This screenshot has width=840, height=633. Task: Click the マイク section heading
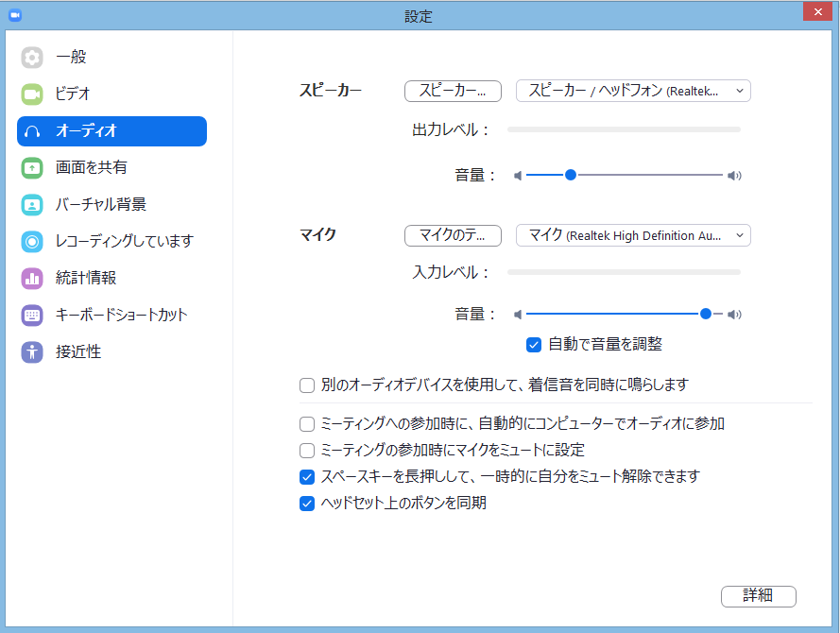pyautogui.click(x=317, y=234)
